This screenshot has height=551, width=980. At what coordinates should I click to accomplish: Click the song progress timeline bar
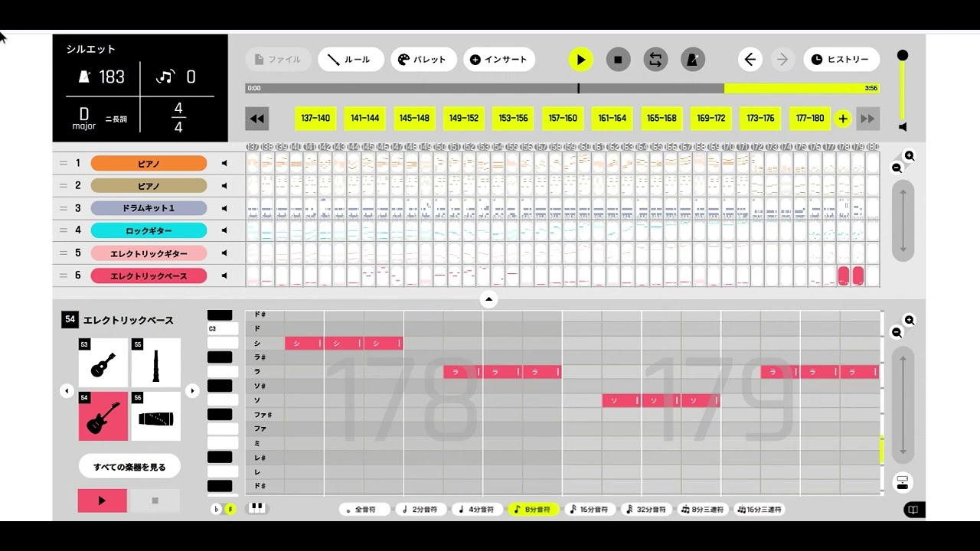click(x=563, y=88)
